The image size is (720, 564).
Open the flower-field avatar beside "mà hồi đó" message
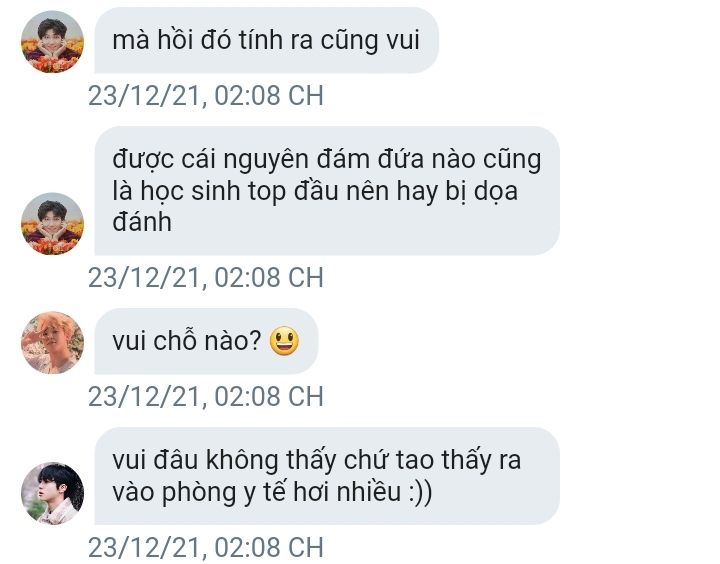(52, 42)
